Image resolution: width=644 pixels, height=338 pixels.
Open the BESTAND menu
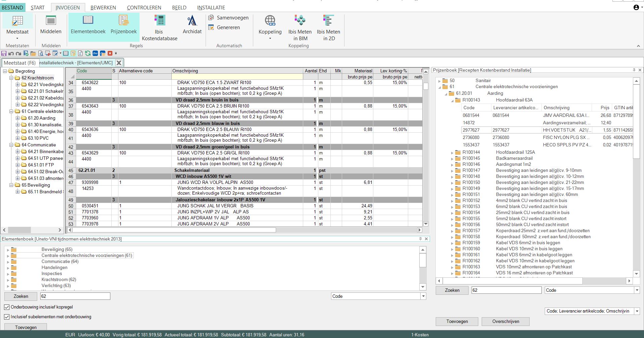12,7
